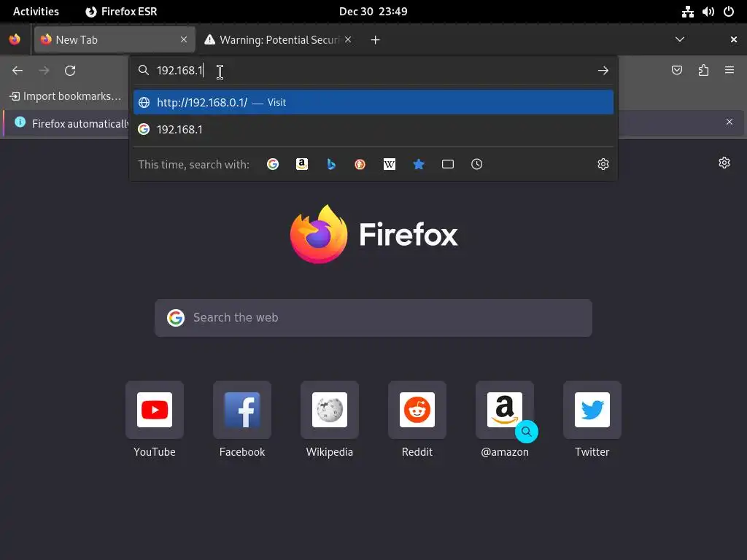747x560 pixels.
Task: Search this time with Wikipedia icon
Action: [x=390, y=164]
